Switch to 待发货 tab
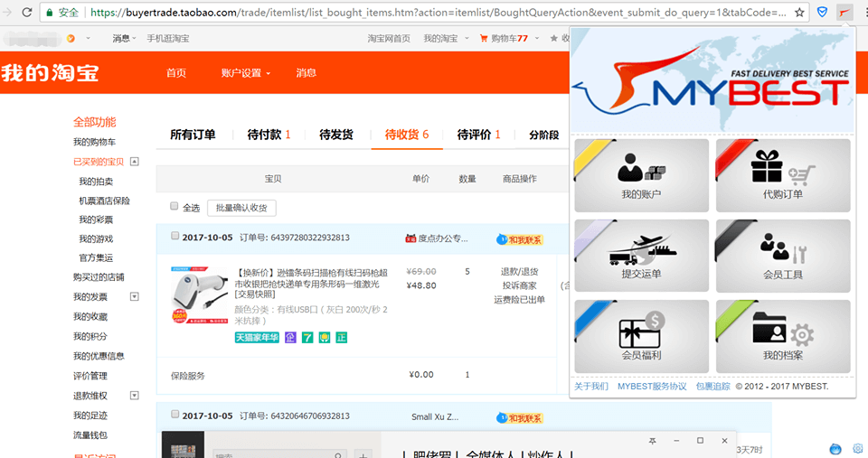This screenshot has height=458, width=868. pyautogui.click(x=336, y=135)
